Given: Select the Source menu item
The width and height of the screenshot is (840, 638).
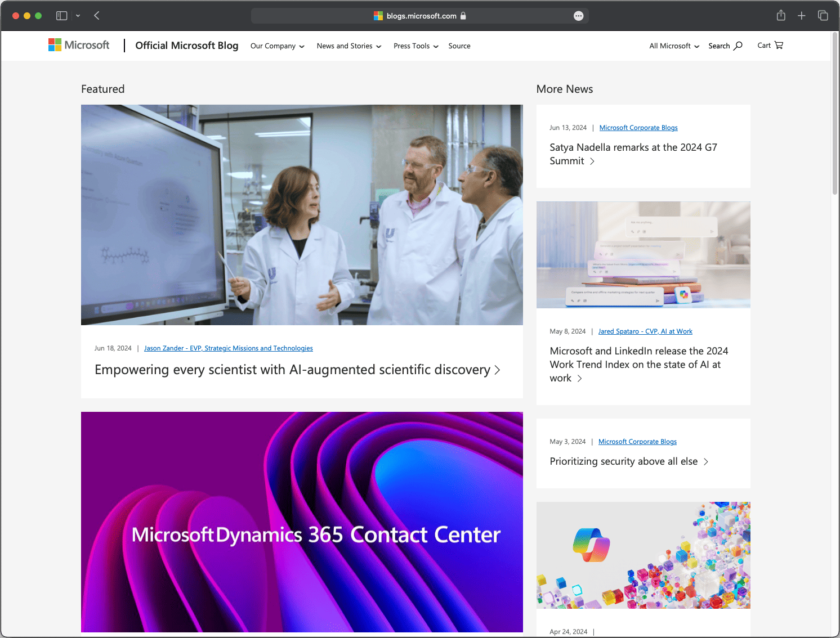Looking at the screenshot, I should [x=459, y=46].
